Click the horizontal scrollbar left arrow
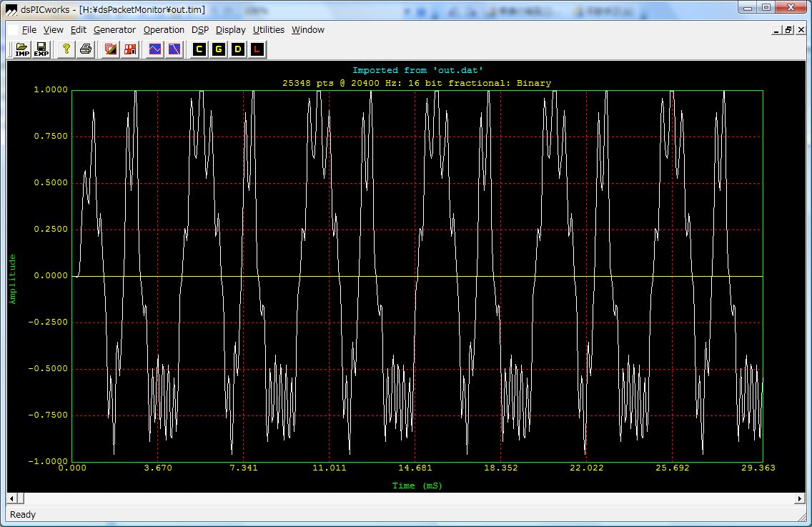This screenshot has height=527, width=812. [x=12, y=498]
